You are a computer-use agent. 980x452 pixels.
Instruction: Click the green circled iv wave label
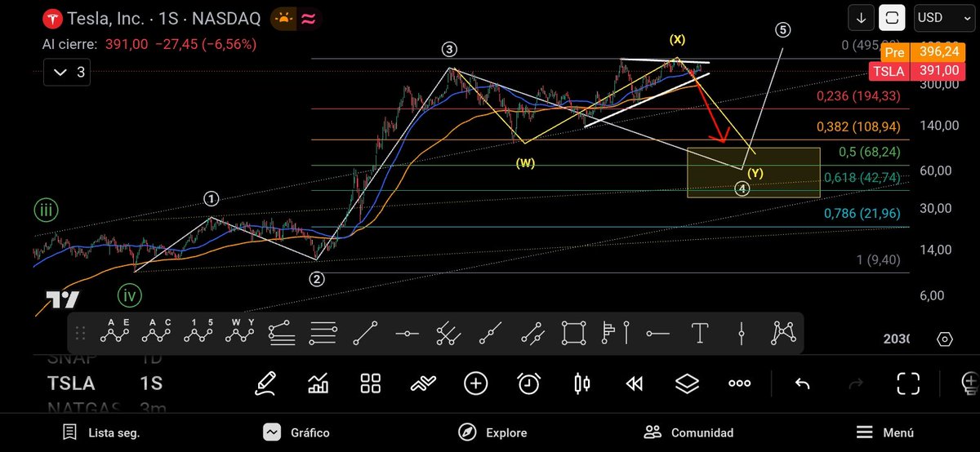click(128, 294)
